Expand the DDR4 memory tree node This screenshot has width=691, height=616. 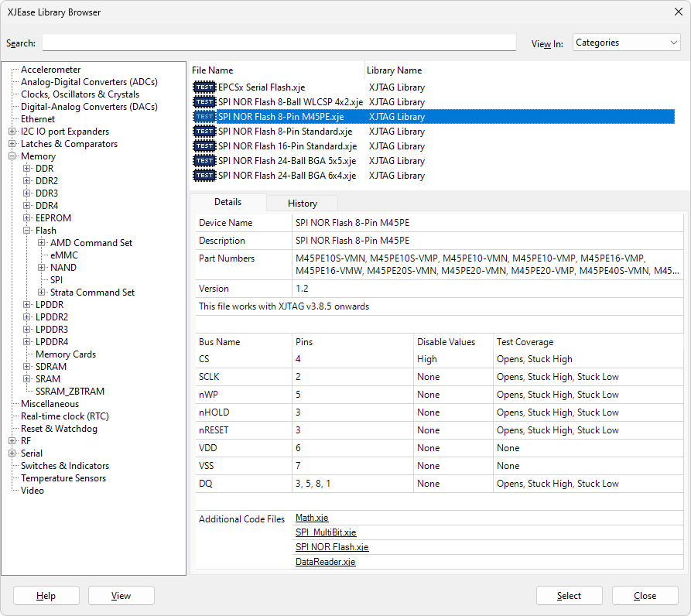[27, 206]
